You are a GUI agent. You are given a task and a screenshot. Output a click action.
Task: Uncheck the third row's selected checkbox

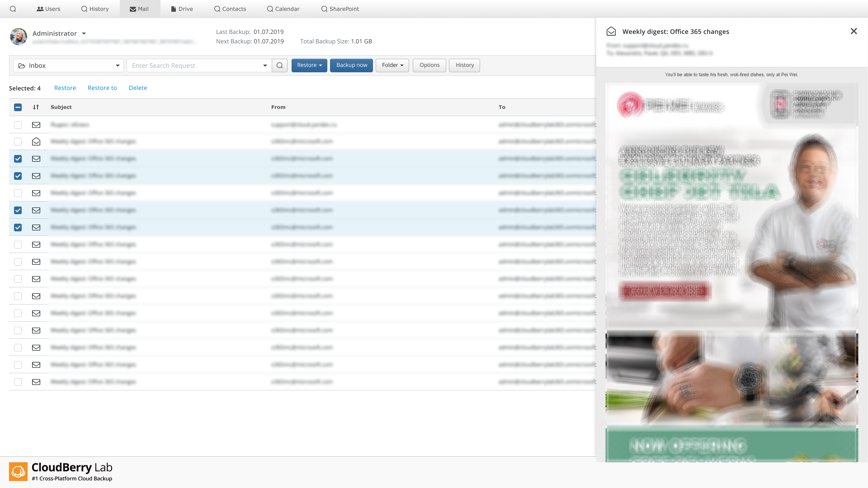(x=18, y=159)
